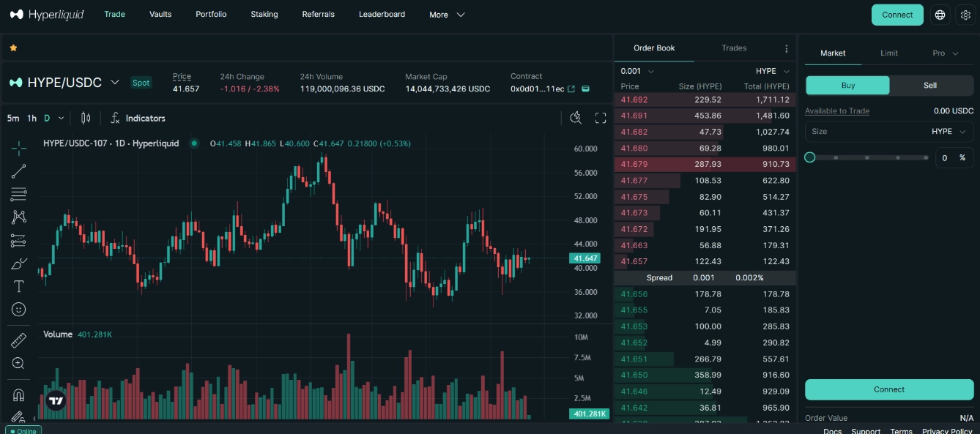Select the text annotation tool
The image size is (980, 434).
point(18,286)
